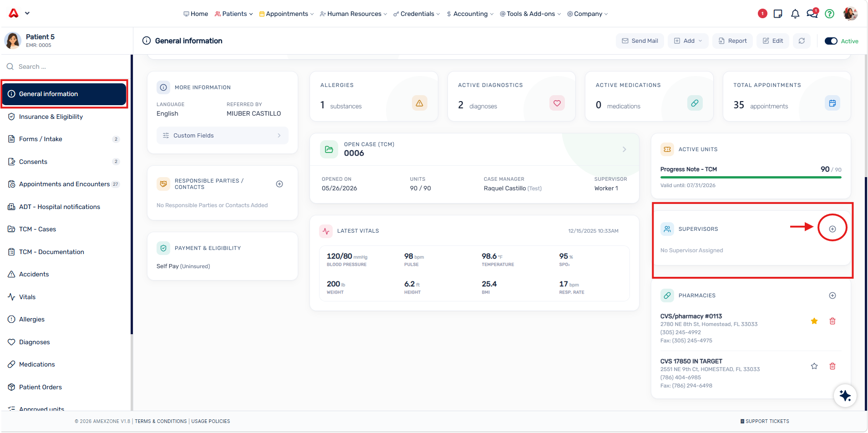This screenshot has width=868, height=433.
Task: Click the Report button
Action: [x=732, y=41]
